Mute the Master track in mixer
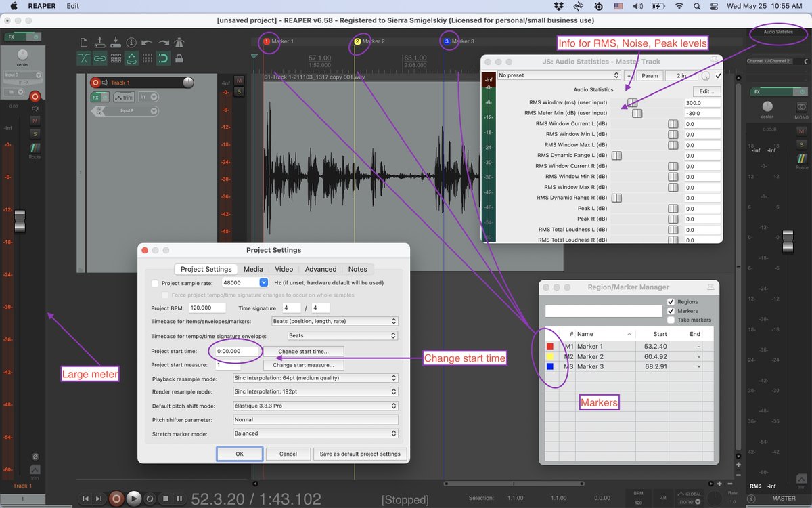The height and width of the screenshot is (508, 812). [801, 131]
